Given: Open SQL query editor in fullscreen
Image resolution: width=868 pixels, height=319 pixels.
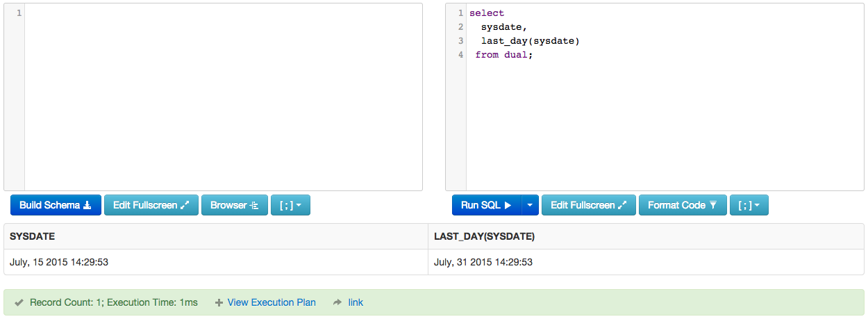Looking at the screenshot, I should coord(588,205).
